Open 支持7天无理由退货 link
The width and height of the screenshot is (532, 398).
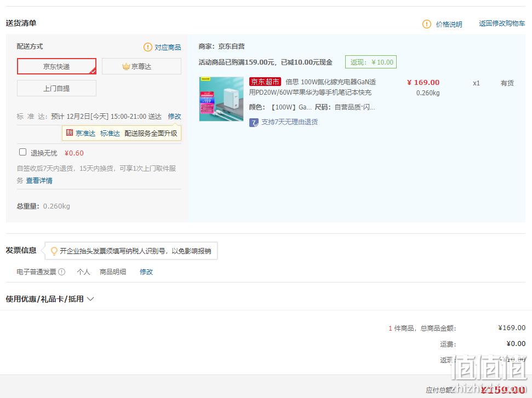click(x=289, y=122)
